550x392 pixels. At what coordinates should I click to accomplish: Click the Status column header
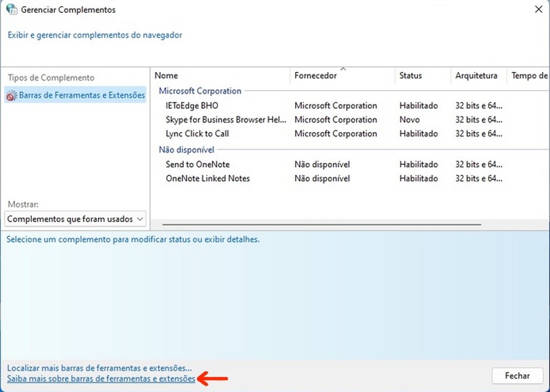[423, 75]
